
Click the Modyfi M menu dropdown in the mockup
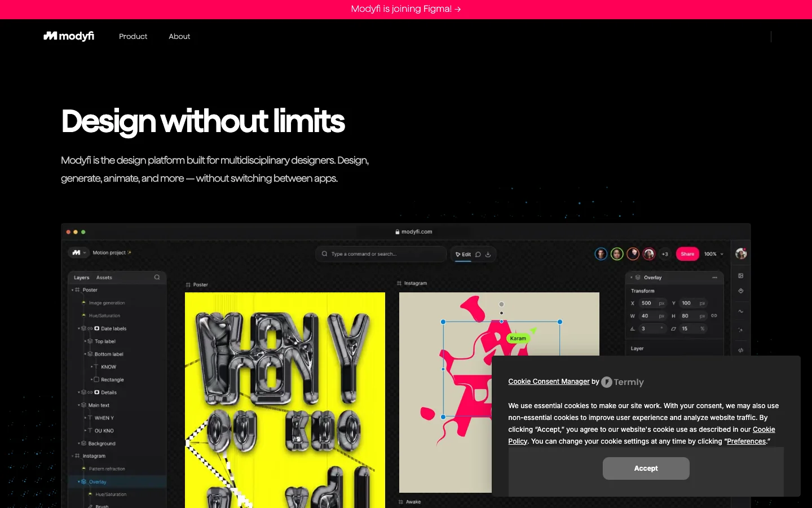78,253
